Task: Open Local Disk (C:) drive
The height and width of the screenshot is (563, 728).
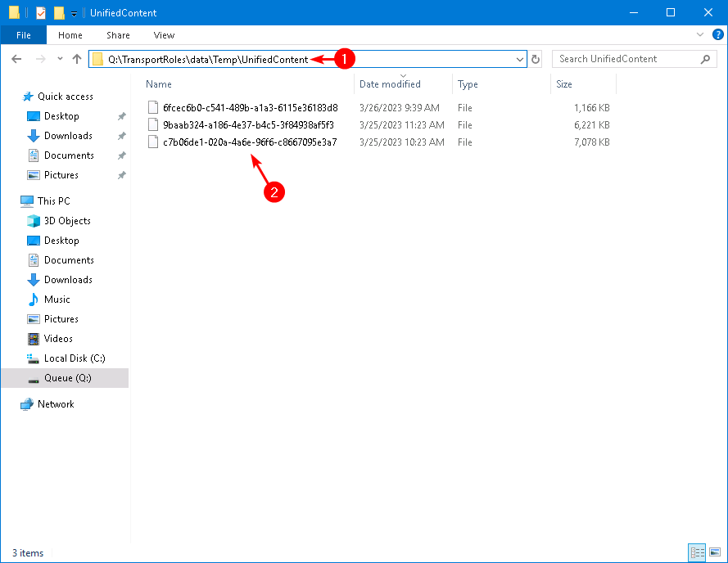Action: (x=75, y=358)
